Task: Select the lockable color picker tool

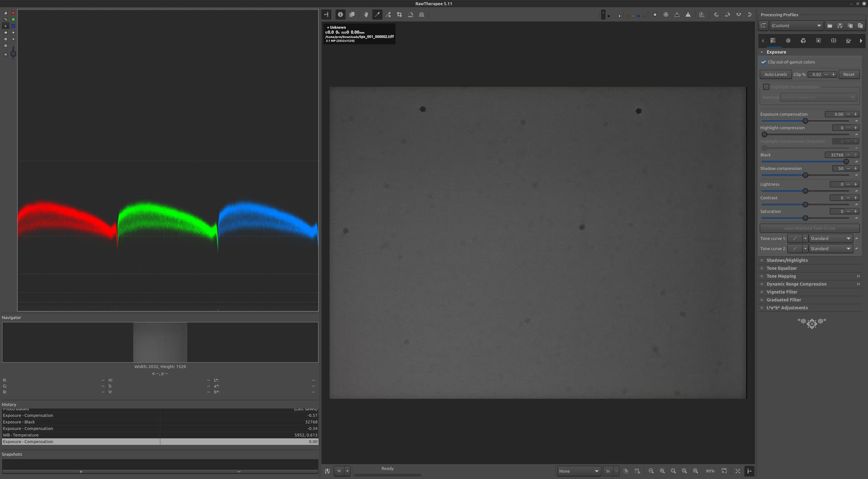Action: (x=388, y=14)
